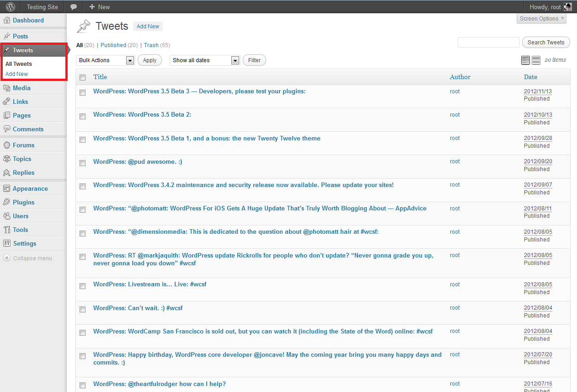Select Add New in Tweets submenu
Viewport: 577px width, 392px height.
(x=16, y=74)
